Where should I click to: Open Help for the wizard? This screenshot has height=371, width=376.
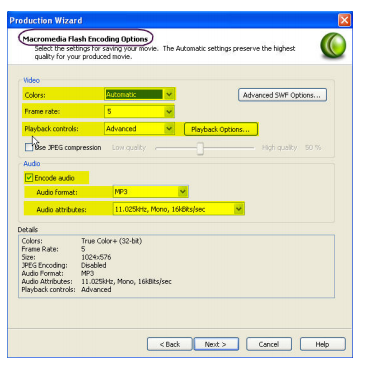point(322,344)
